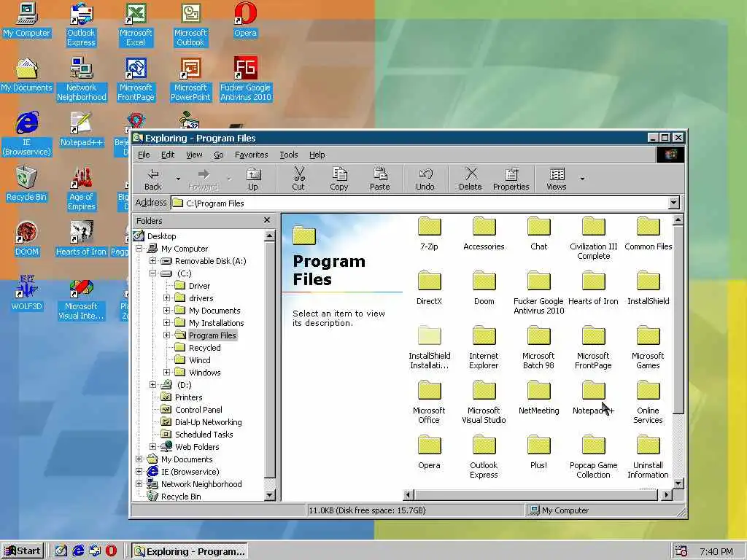This screenshot has height=560, width=747.
Task: Open the Back history dropdown arrow
Action: click(x=178, y=179)
